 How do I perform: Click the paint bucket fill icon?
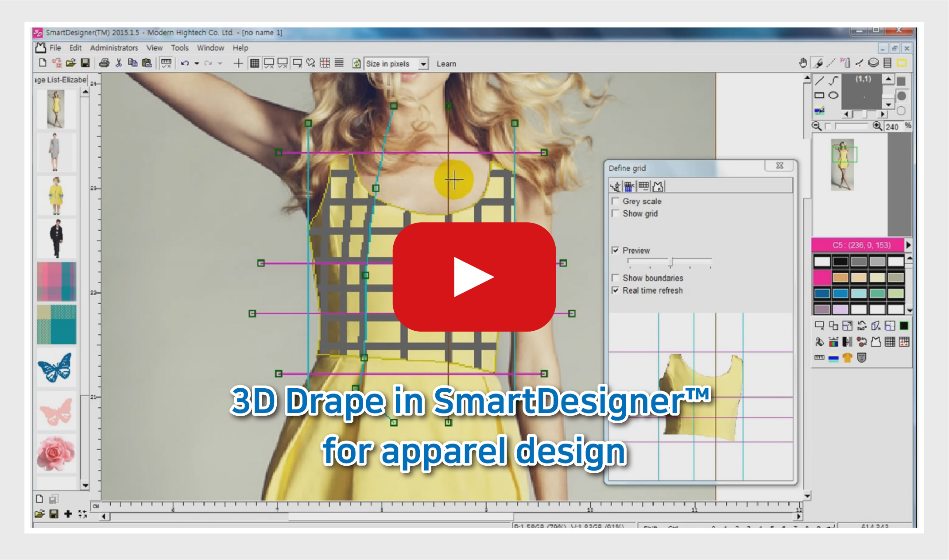coord(819,341)
